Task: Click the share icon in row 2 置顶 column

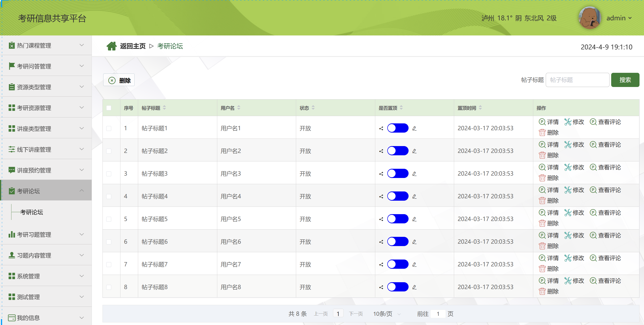Action: tap(381, 151)
